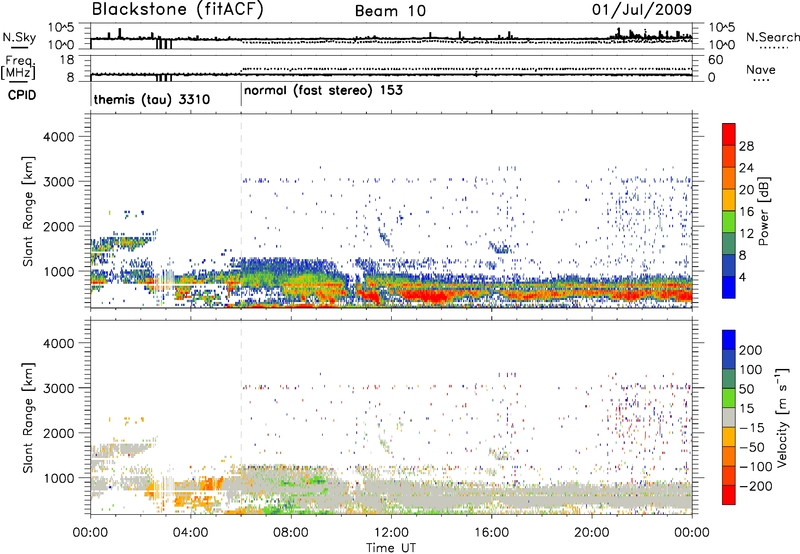Pick the red velocity swatch below -200
Screen dimensions: 800x554
[x=729, y=495]
